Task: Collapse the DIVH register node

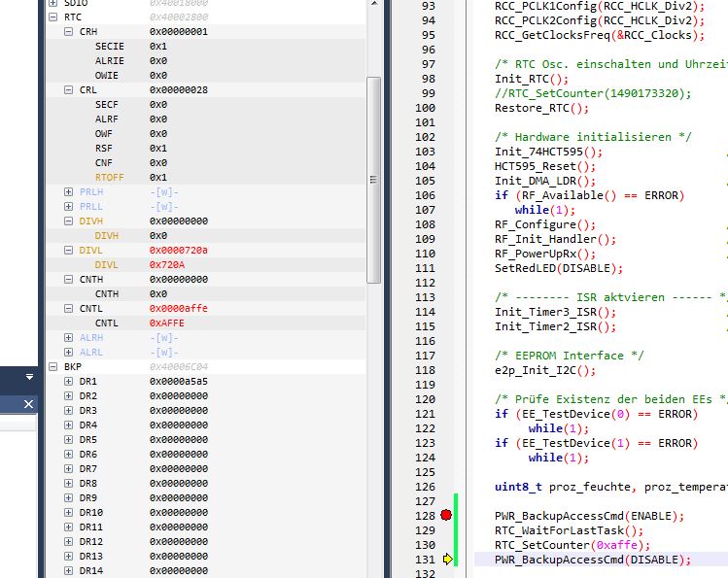Action: coord(68,221)
